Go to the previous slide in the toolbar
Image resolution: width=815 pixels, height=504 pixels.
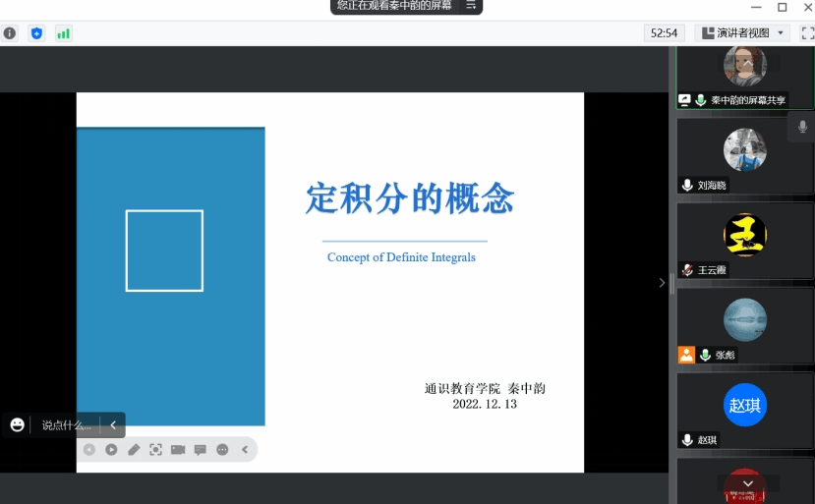pyautogui.click(x=89, y=449)
